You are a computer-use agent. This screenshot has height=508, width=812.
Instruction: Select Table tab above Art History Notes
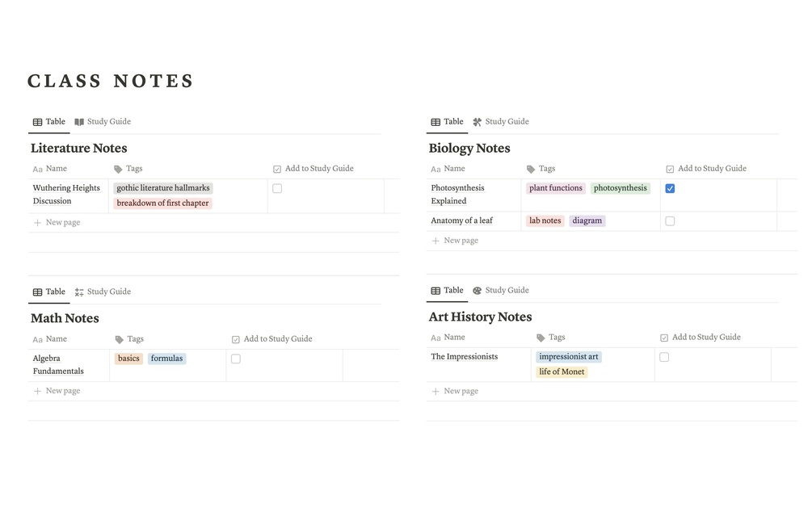point(448,291)
